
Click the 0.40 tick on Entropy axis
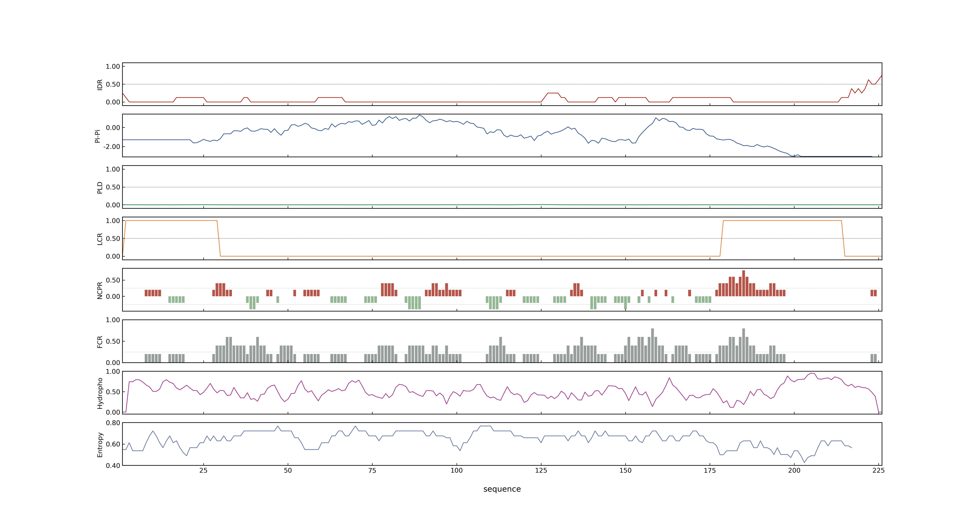click(x=113, y=466)
